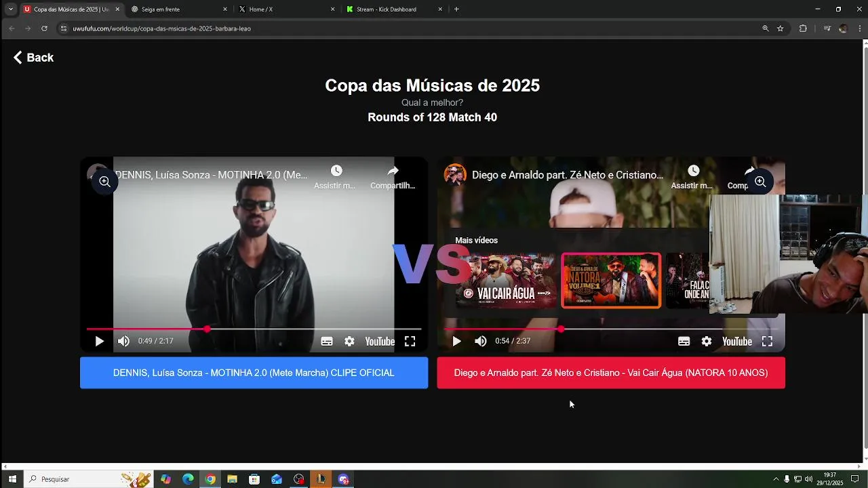Open Vai Cair Água video on YouTube

(x=737, y=341)
